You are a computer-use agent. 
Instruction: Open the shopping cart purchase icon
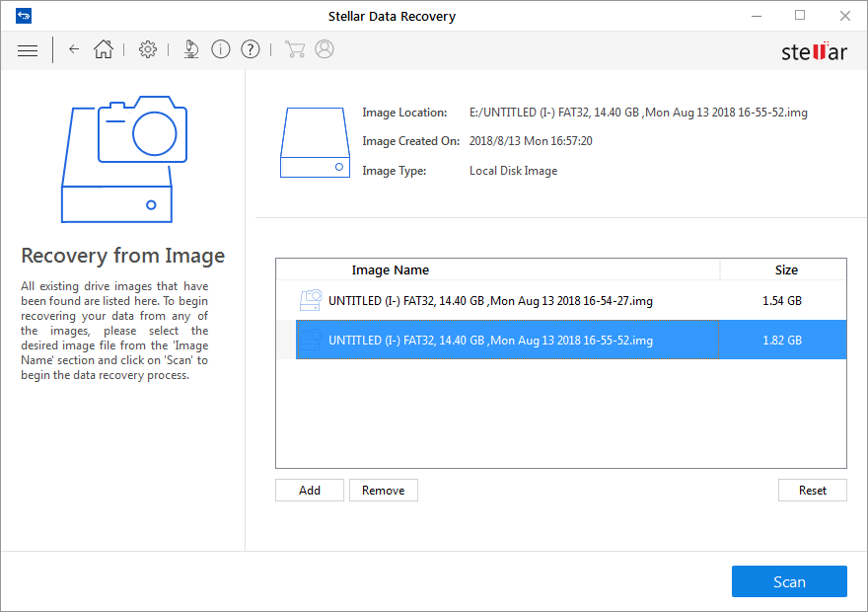pyautogui.click(x=295, y=49)
